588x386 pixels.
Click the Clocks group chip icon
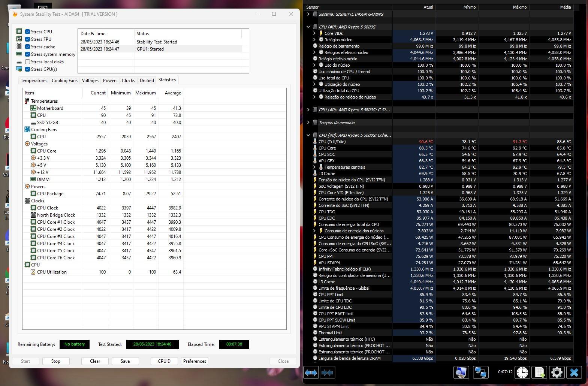pos(27,200)
